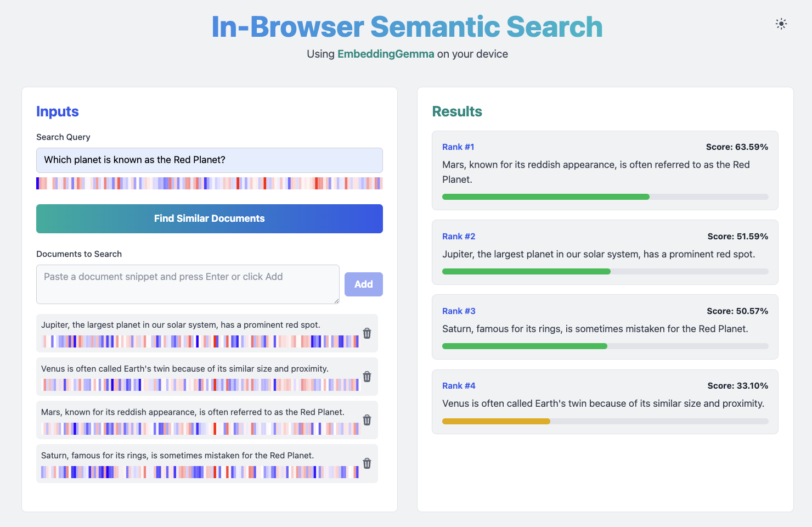Click the Jupiter text in the documents list

[181, 325]
